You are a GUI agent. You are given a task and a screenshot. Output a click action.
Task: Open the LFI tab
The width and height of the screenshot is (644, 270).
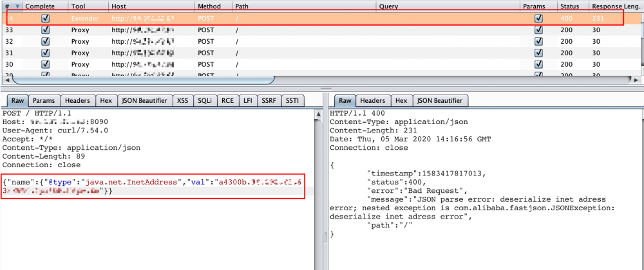tap(248, 100)
